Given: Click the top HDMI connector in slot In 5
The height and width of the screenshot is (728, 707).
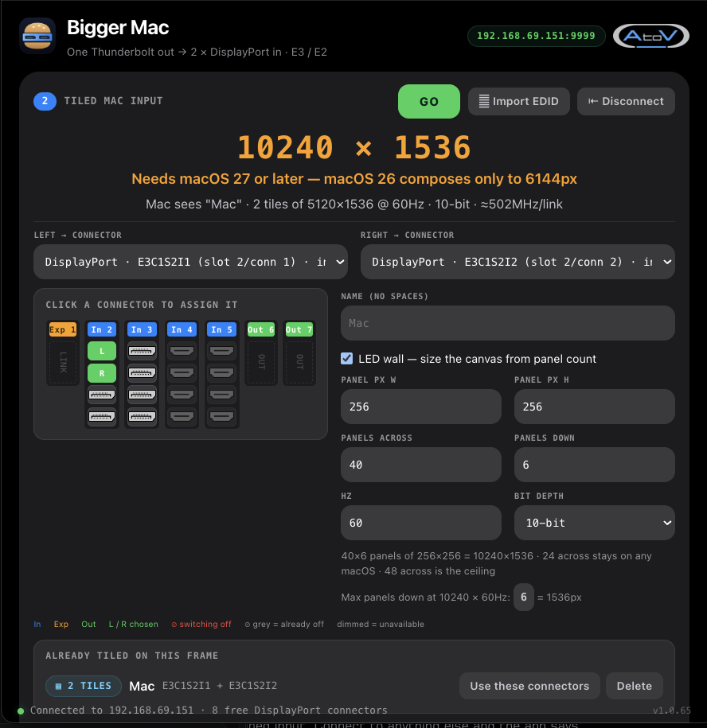Looking at the screenshot, I should [221, 351].
